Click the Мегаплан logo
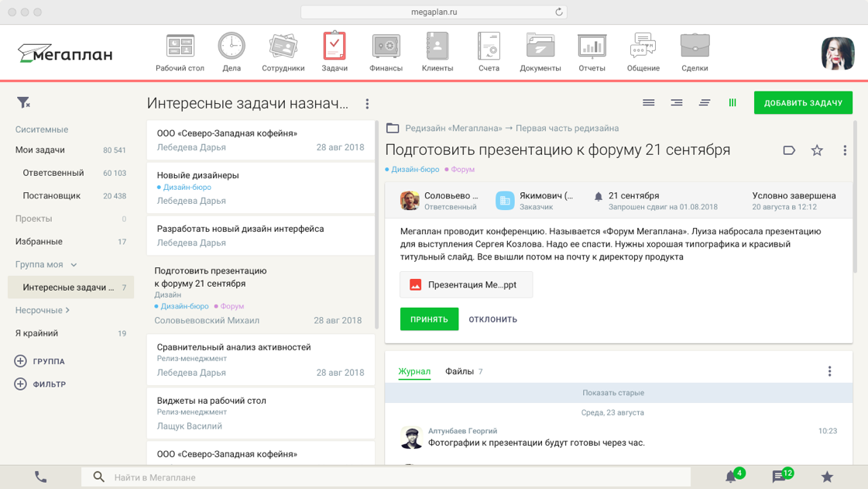This screenshot has width=868, height=489. [x=65, y=53]
